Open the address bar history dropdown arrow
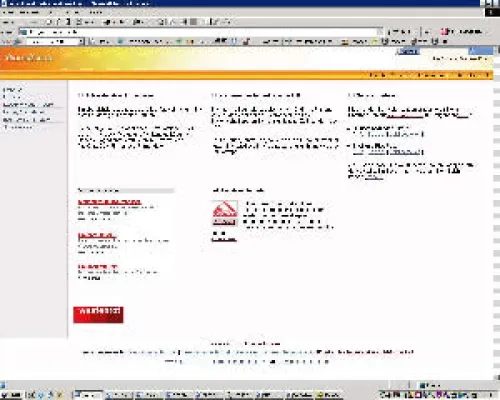 [x=380, y=32]
